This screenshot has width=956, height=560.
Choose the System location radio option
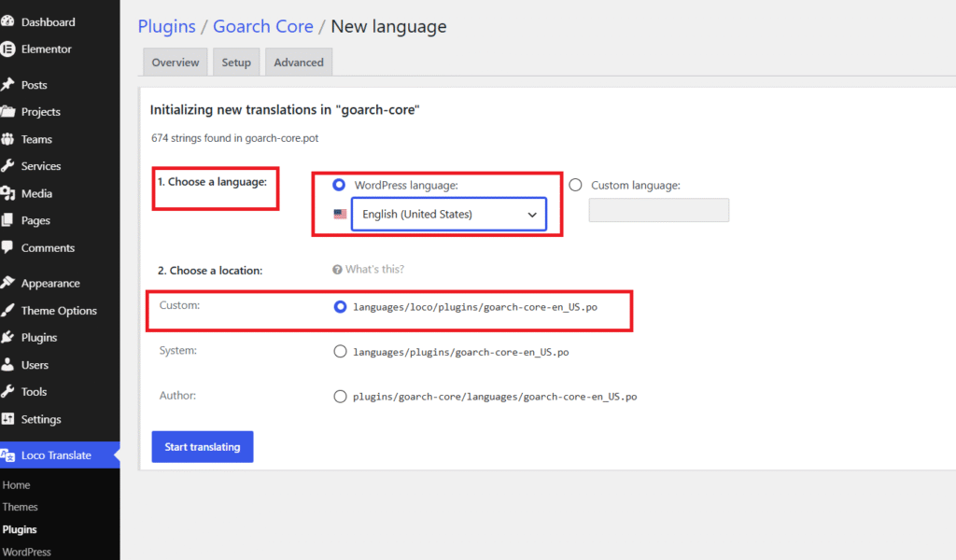[340, 352]
